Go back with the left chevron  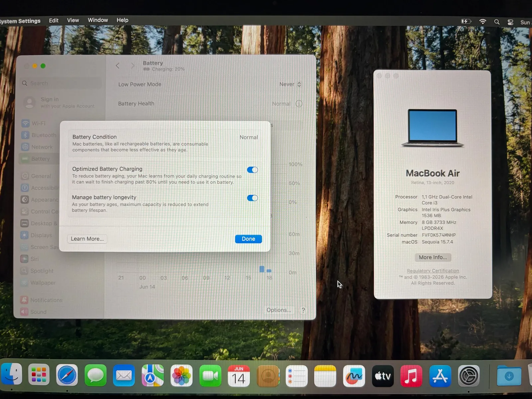point(117,66)
